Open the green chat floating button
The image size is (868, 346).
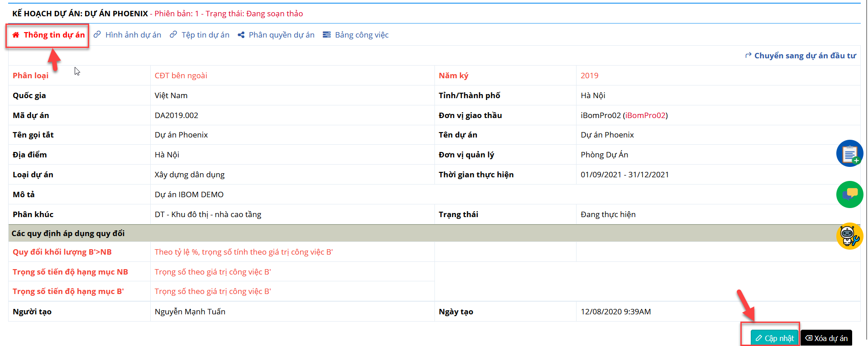click(849, 194)
